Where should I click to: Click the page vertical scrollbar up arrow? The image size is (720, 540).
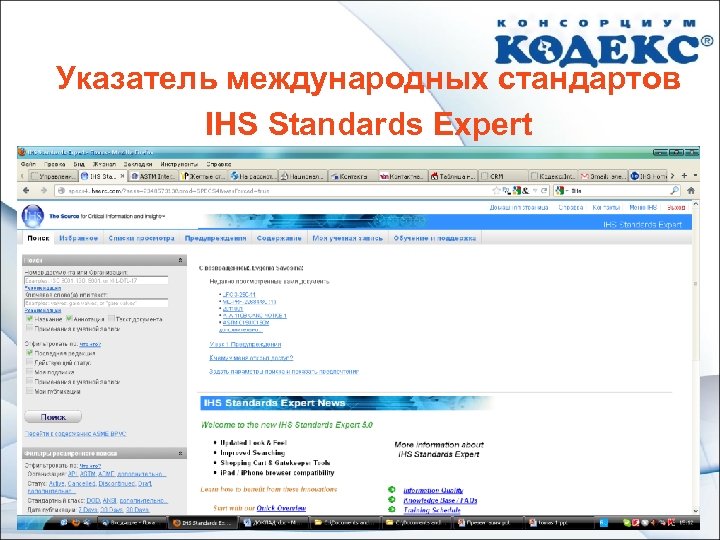[695, 204]
